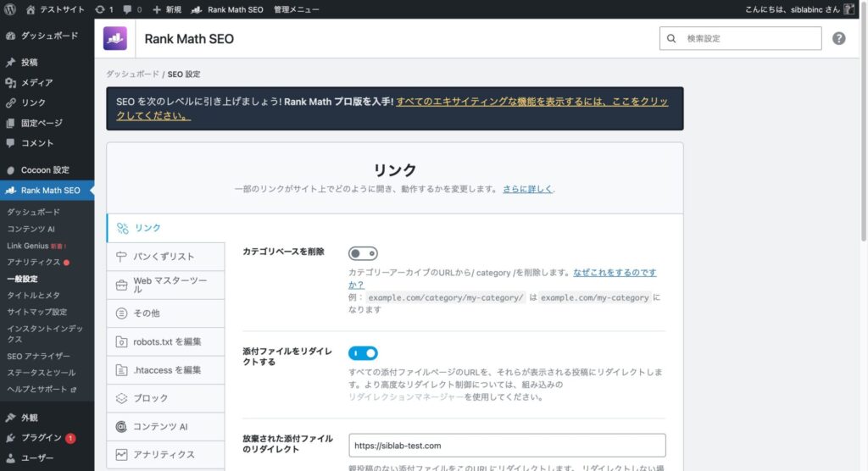Click the リダイレクションマネージャー link
This screenshot has height=471, width=868.
[406, 396]
